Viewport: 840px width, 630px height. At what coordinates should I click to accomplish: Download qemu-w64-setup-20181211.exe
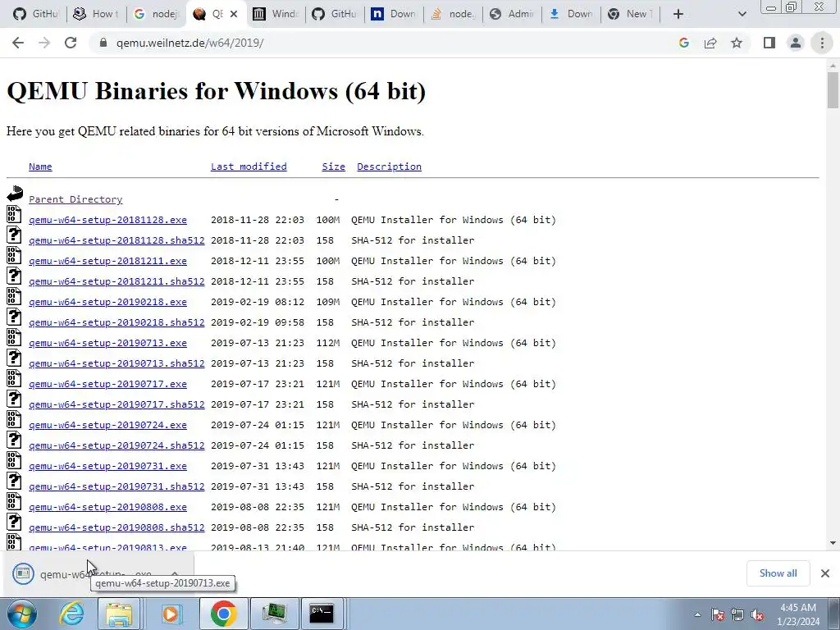pos(107,261)
